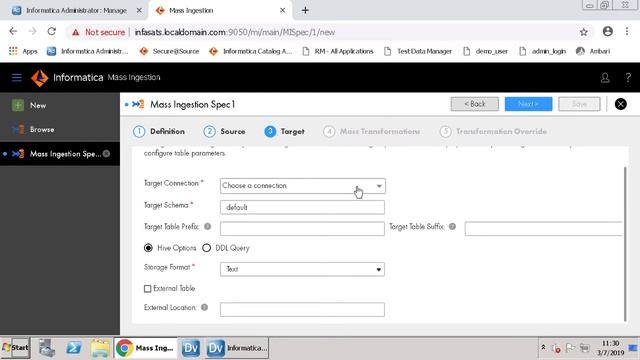Switch to Informatica... taskbar window

click(237, 348)
